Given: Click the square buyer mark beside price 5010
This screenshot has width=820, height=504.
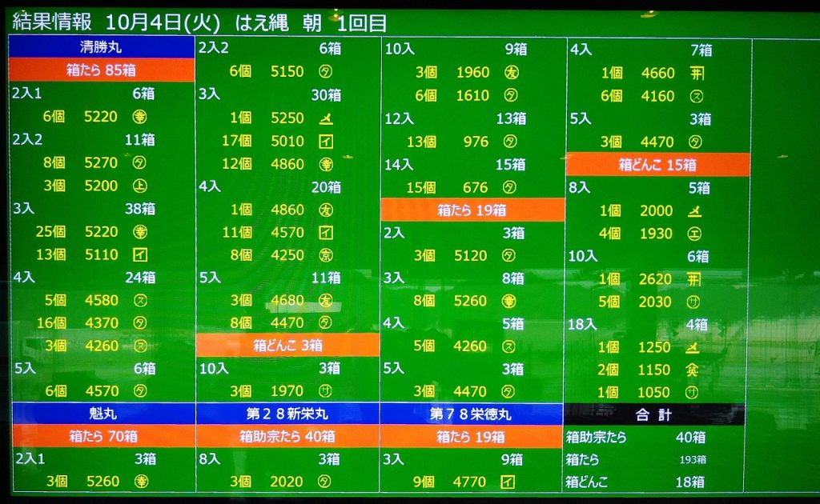Looking at the screenshot, I should pos(326,142).
